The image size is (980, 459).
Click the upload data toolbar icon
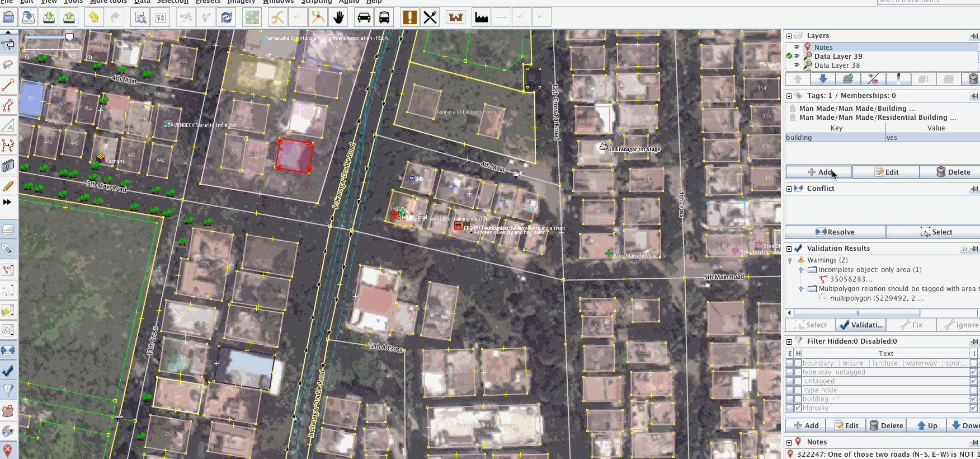[69, 17]
